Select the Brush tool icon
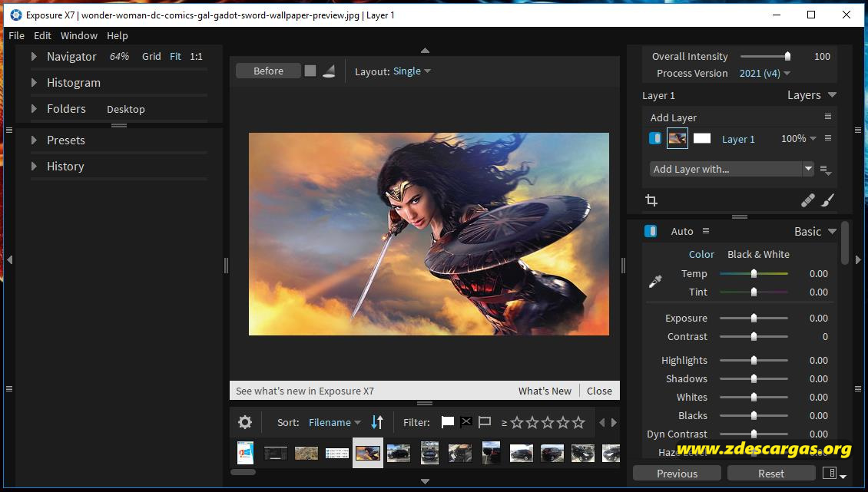 coord(827,200)
